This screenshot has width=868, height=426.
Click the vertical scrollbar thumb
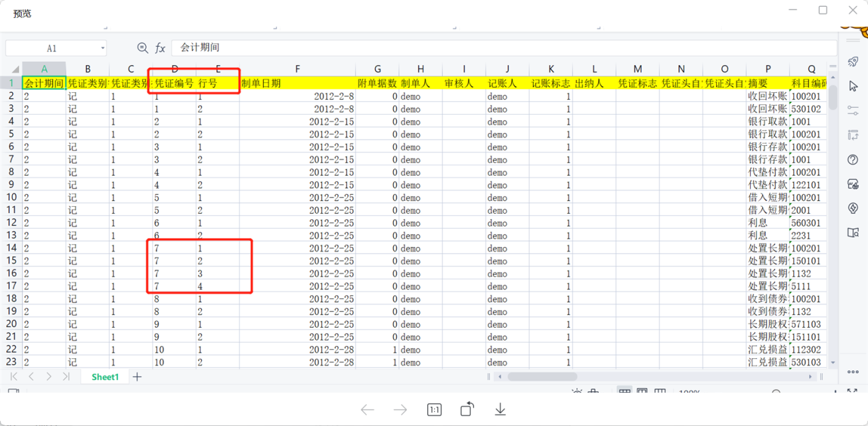[x=833, y=97]
